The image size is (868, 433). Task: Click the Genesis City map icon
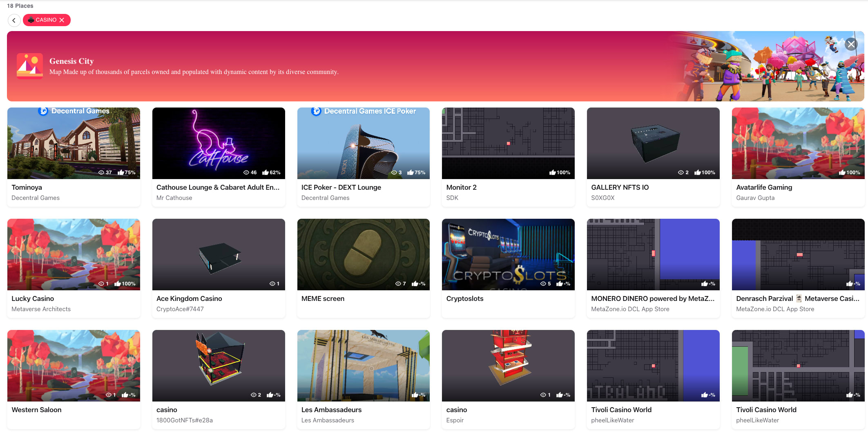pyautogui.click(x=30, y=66)
